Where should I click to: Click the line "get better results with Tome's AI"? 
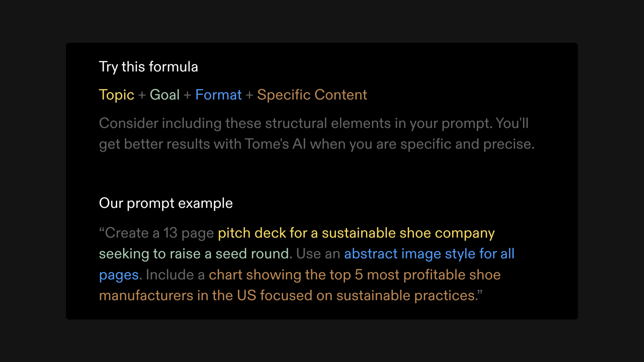click(317, 144)
